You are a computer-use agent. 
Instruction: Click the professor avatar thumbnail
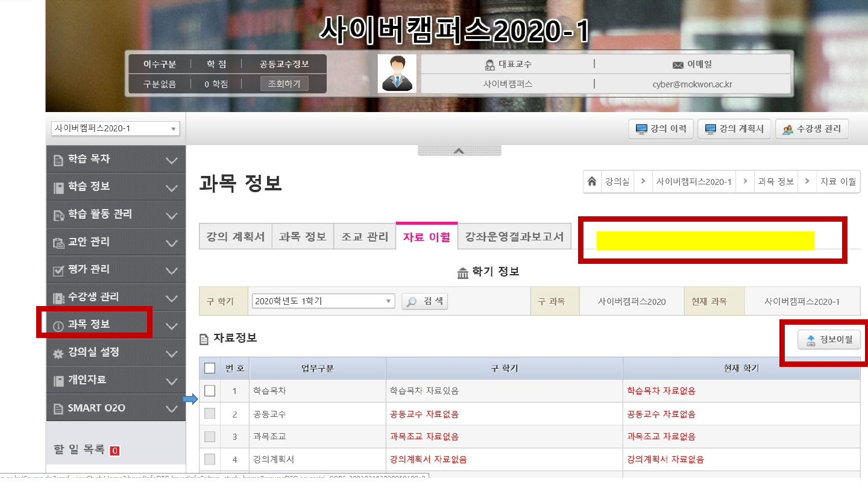tap(397, 74)
